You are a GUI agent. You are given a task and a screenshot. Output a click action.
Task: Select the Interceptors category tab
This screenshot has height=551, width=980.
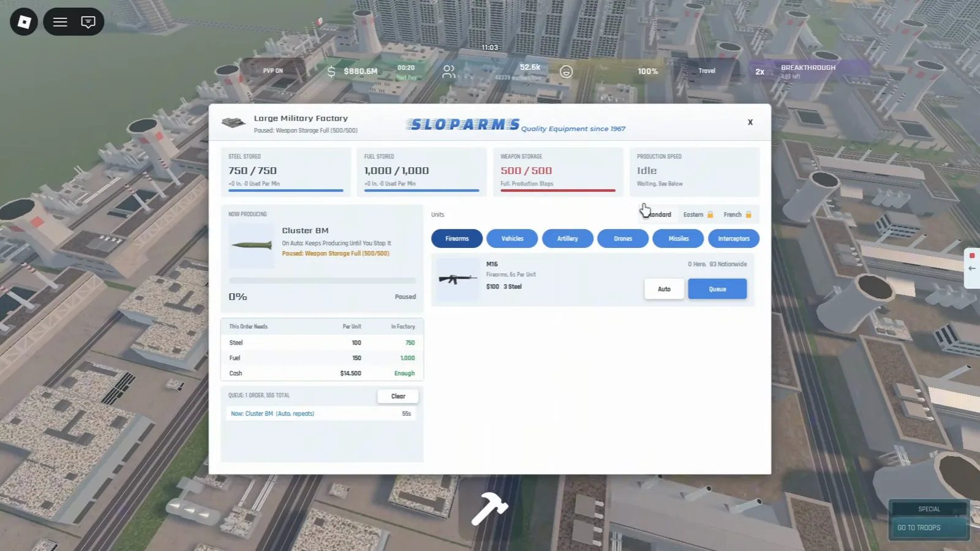734,239
